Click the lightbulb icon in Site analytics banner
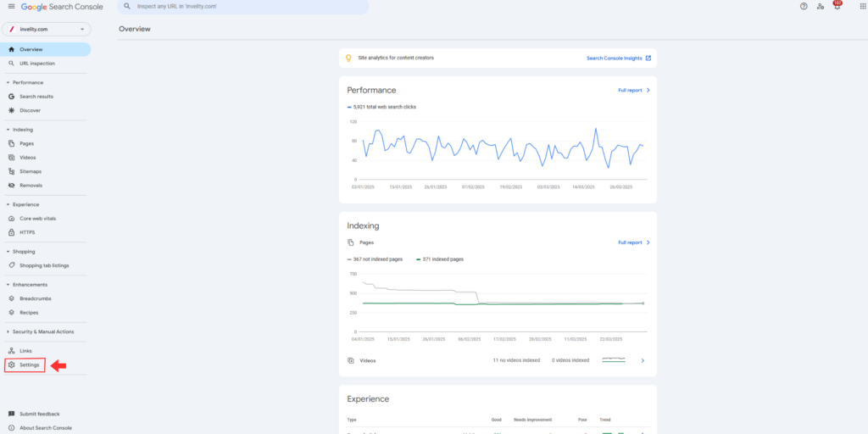This screenshot has width=868, height=434. [348, 58]
